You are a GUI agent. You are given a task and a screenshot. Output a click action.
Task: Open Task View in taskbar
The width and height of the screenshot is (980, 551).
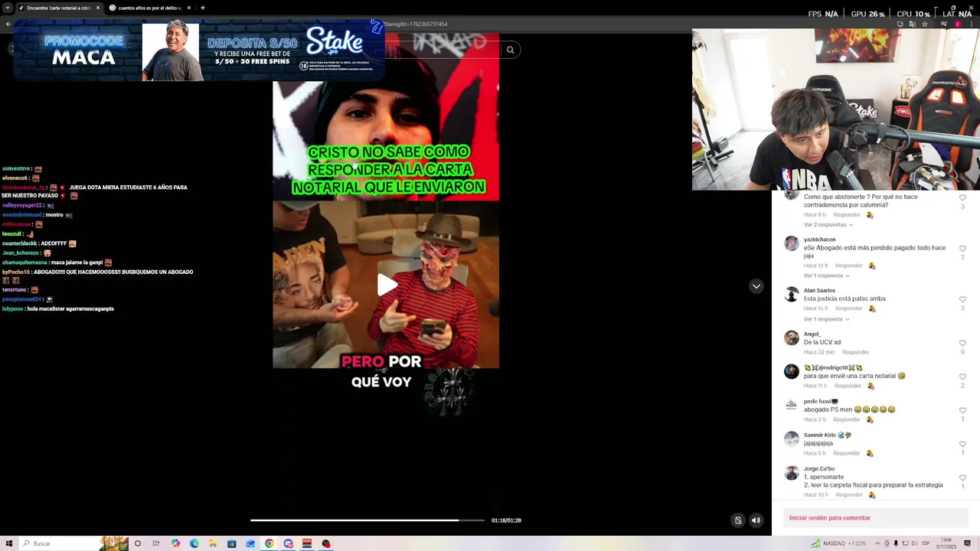point(156,543)
